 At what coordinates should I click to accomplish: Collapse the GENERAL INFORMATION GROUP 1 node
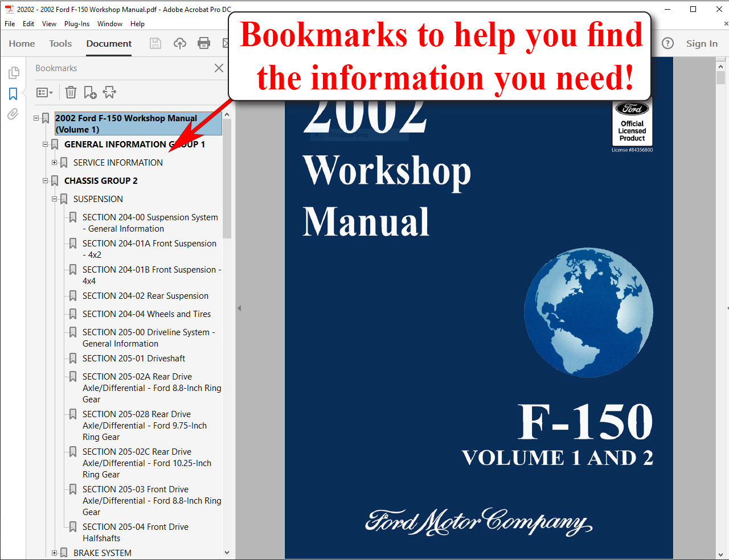tap(45, 145)
